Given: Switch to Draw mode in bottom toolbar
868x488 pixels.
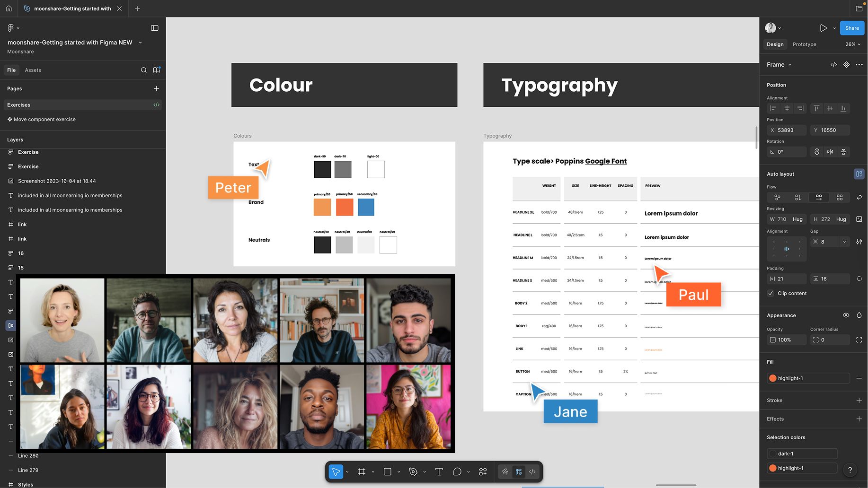Looking at the screenshot, I should point(505,471).
